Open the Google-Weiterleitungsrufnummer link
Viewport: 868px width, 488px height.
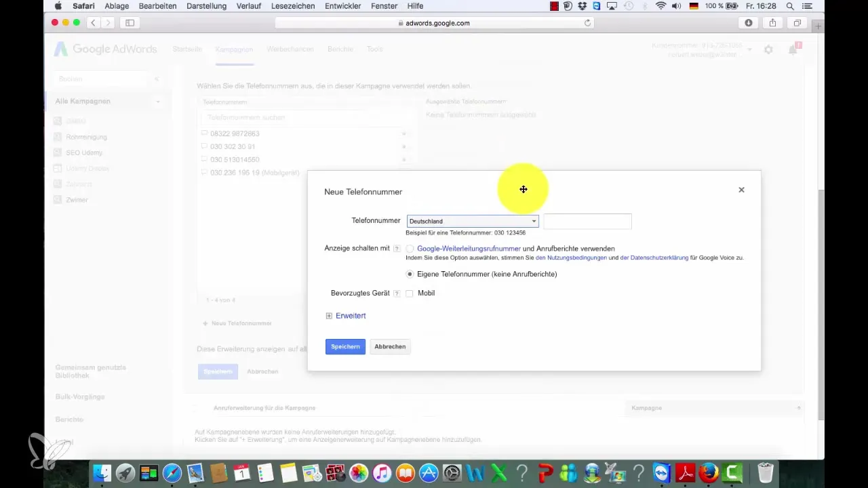[x=469, y=249]
